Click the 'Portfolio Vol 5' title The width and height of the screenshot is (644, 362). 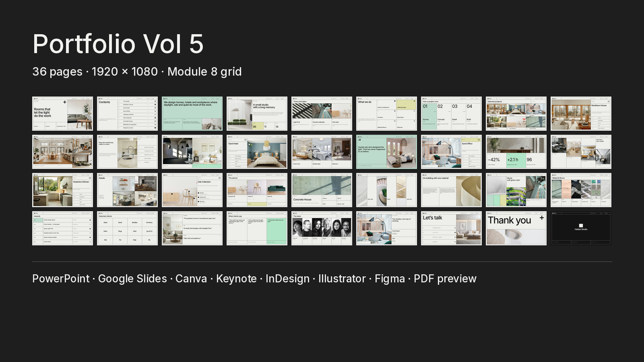click(x=118, y=44)
